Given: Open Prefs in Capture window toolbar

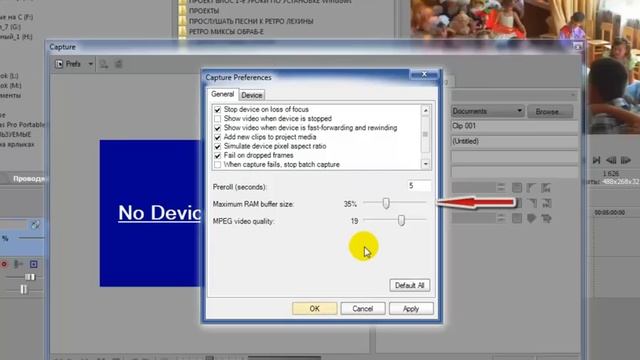Looking at the screenshot, I should [x=68, y=64].
